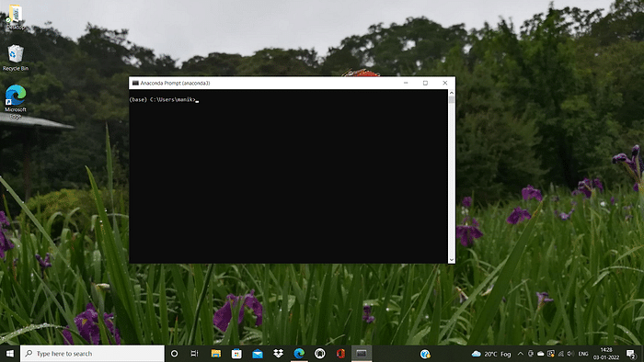The width and height of the screenshot is (644, 362).
Task: Maximize the Anaconda Prompt window
Action: click(425, 83)
